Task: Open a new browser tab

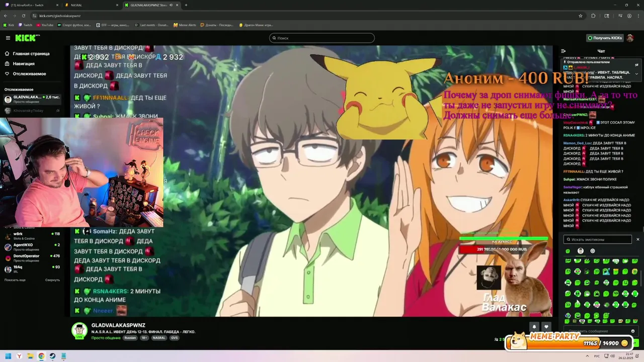Action: pos(186,5)
